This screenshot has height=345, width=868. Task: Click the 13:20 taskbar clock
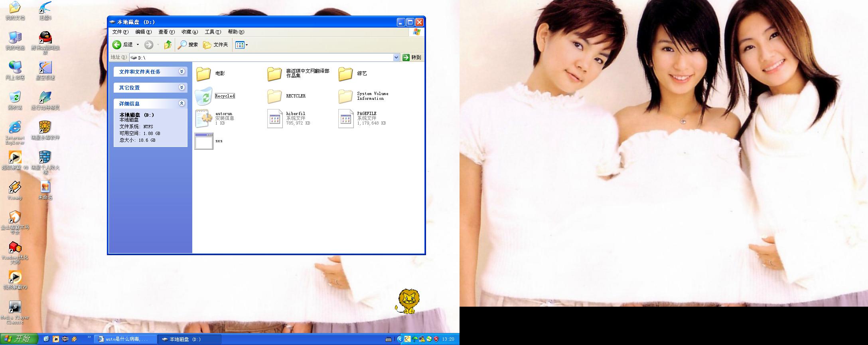[x=448, y=339]
